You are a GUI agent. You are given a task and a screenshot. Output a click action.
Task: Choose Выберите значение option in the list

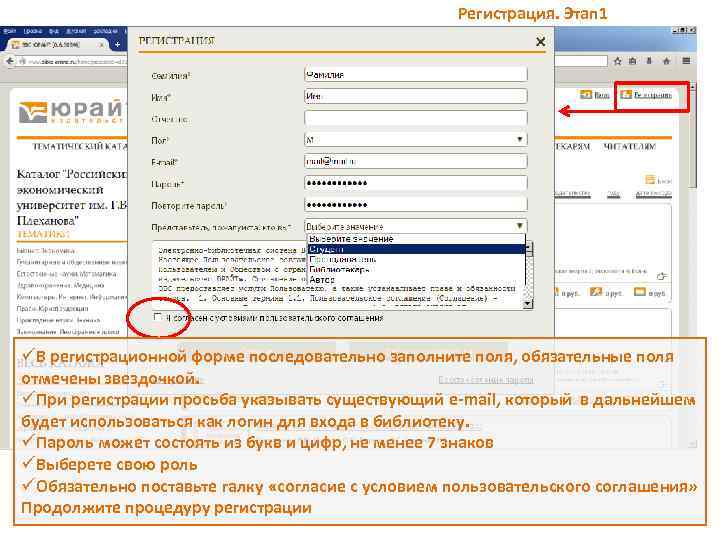(416, 239)
